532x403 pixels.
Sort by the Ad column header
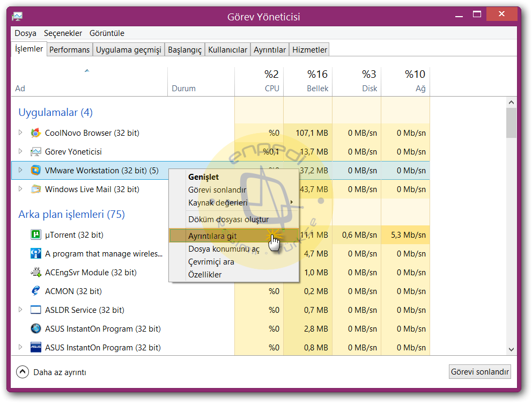coord(89,82)
